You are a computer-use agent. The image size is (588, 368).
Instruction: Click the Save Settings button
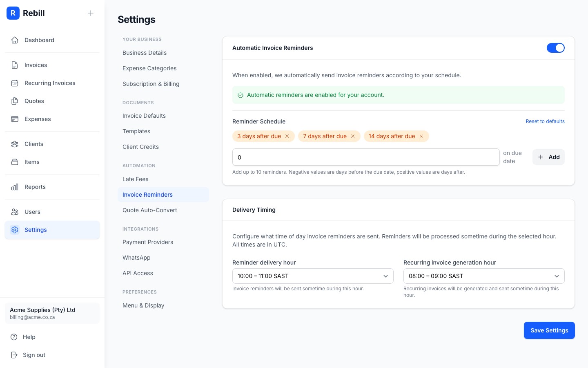(x=549, y=330)
